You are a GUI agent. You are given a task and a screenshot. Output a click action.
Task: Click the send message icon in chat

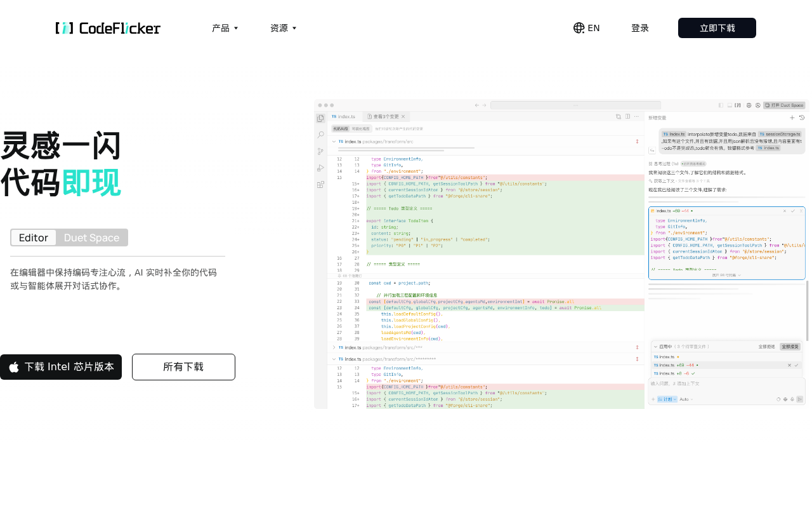click(800, 399)
